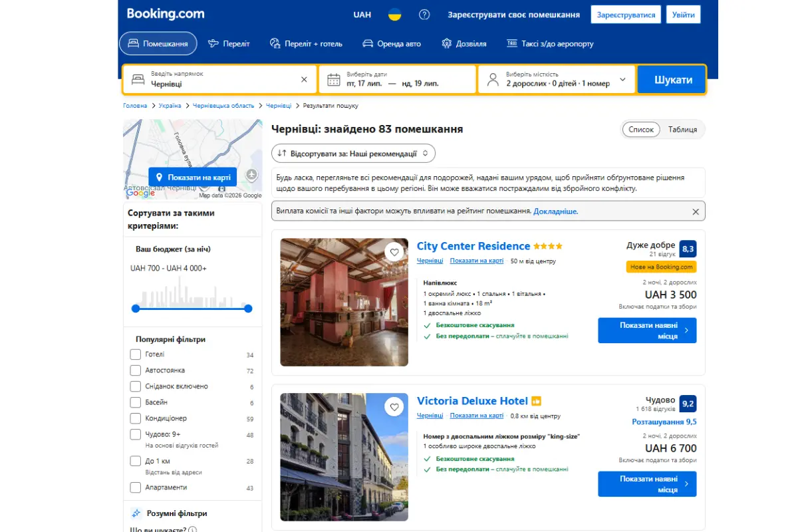Save City Center Residence with heart icon

(x=394, y=252)
